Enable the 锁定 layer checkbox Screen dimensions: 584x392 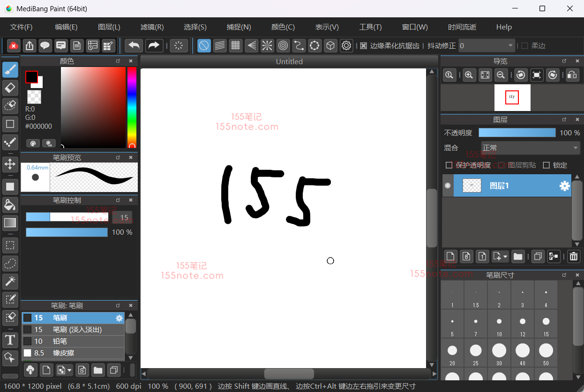546,165
